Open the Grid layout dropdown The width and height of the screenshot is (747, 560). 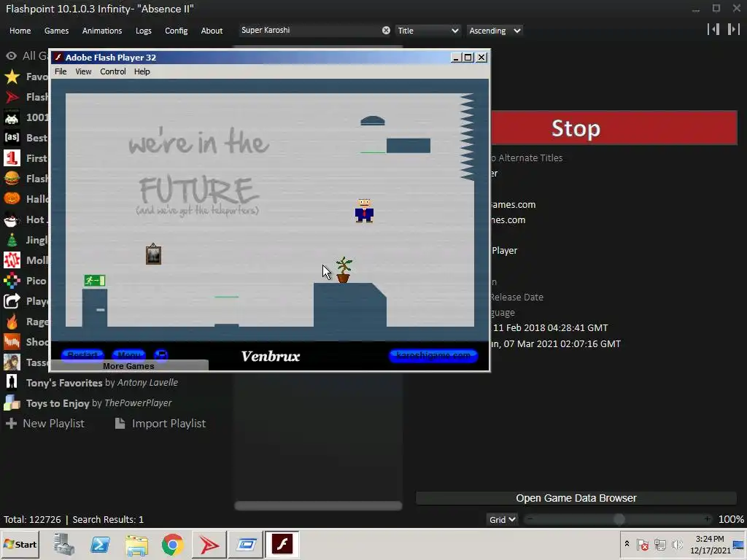(x=502, y=519)
